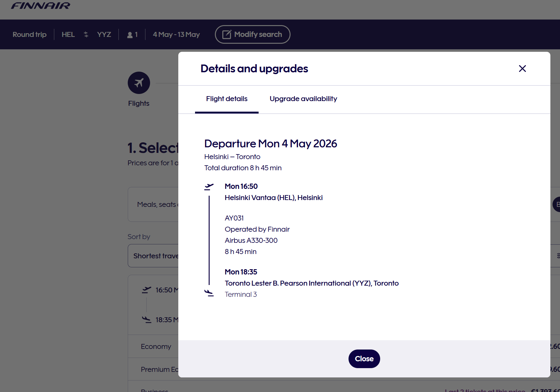Click the Terminal 3 text
This screenshot has width=560, height=392.
click(241, 295)
